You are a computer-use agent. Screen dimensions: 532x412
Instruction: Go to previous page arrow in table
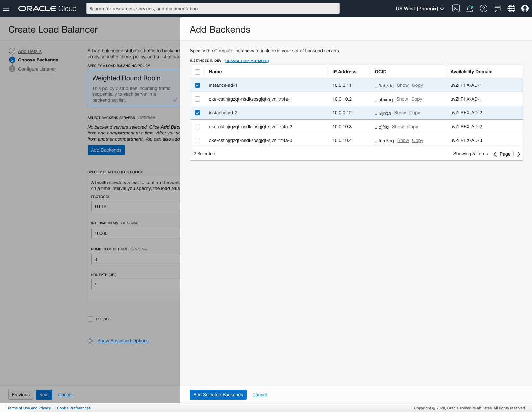[495, 154]
